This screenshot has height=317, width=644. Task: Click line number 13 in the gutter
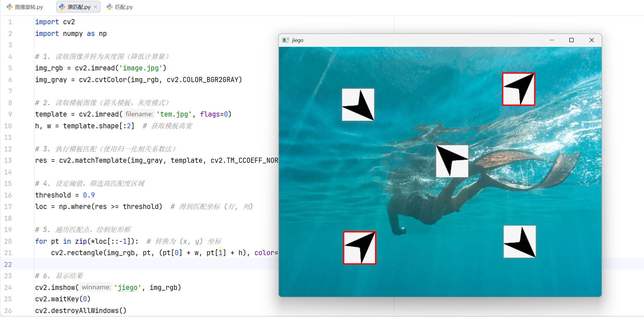[8, 160]
